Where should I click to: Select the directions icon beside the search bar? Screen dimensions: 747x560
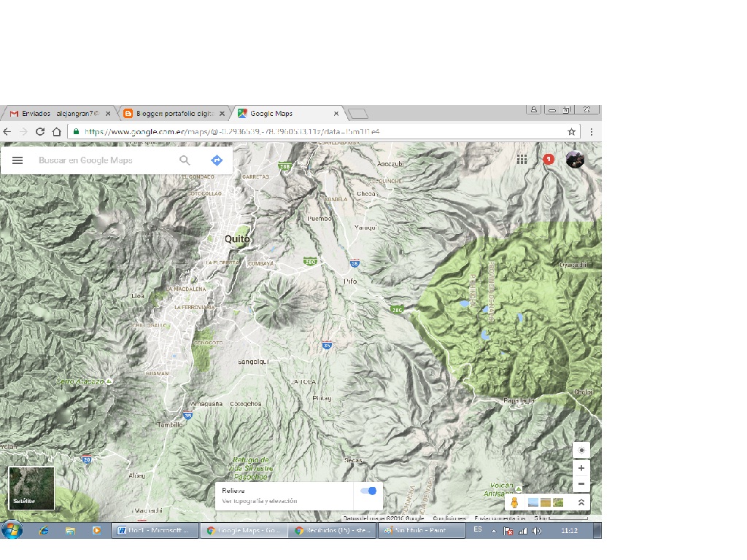click(x=216, y=160)
